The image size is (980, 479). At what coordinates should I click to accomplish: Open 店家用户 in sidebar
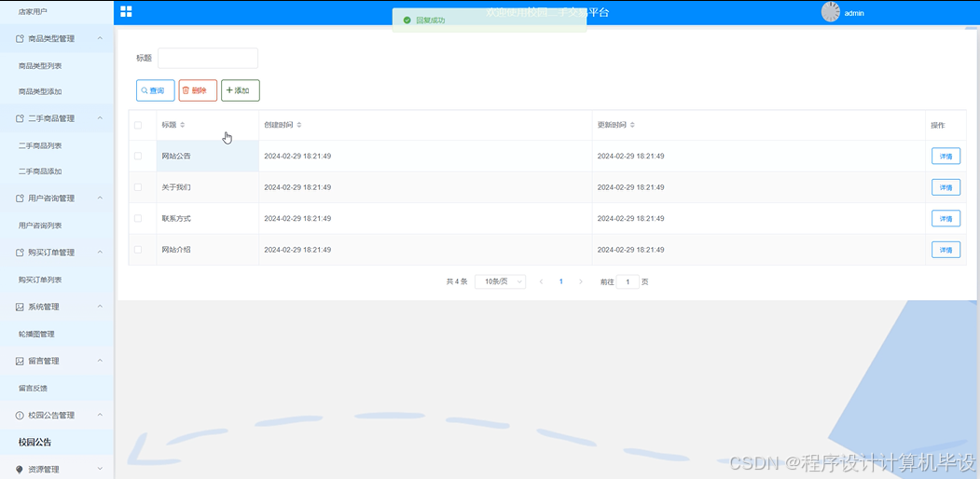tap(33, 11)
